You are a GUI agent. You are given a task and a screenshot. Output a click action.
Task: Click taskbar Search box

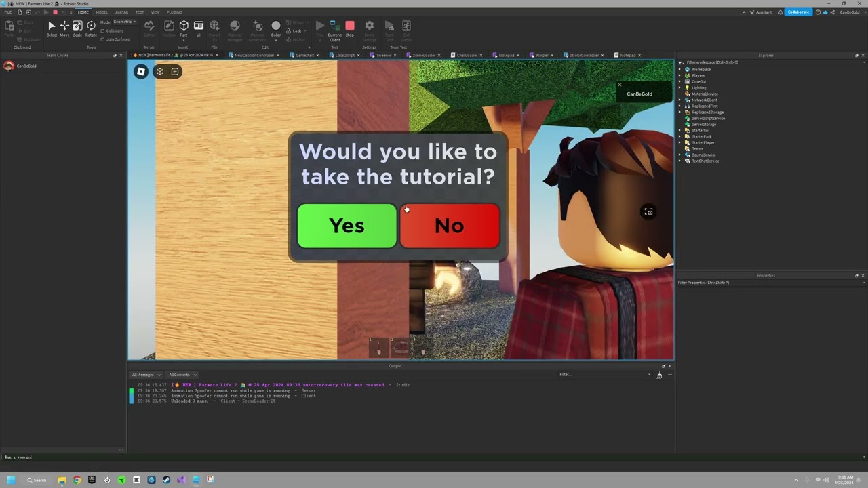(x=37, y=480)
